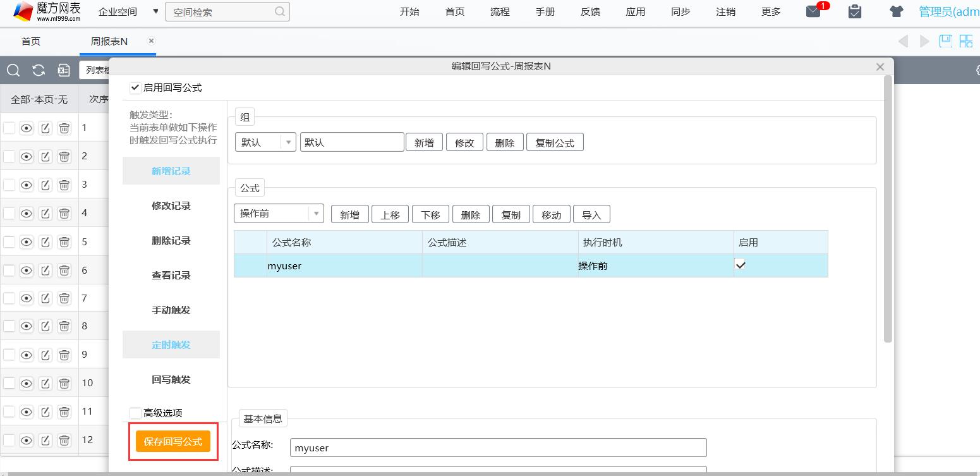
Task: Click the tab navigate-right arrow
Action: point(924,42)
